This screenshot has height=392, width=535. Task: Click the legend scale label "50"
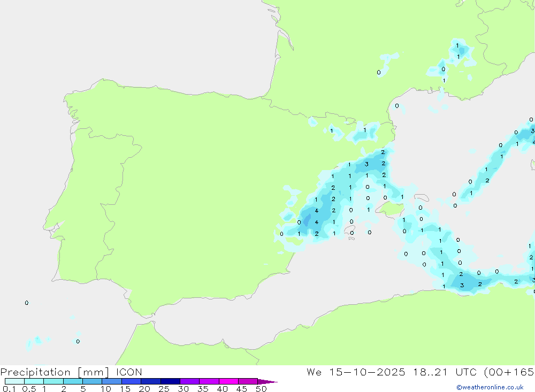click(x=262, y=389)
